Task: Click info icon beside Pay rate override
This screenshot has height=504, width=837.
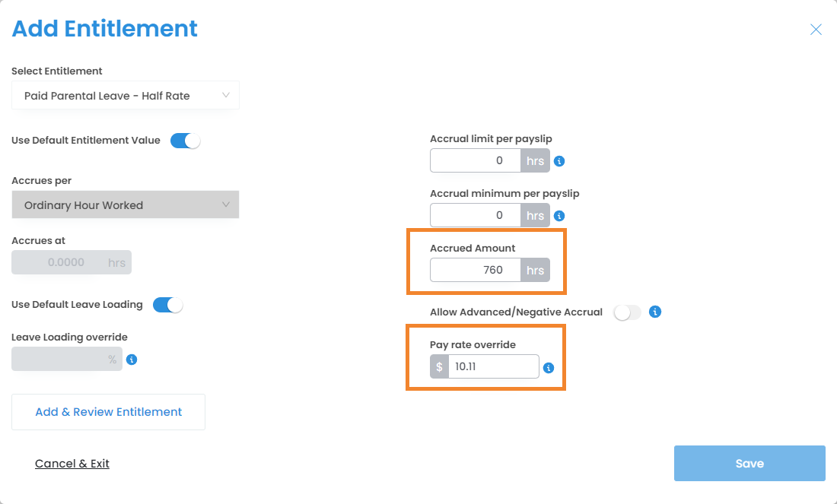Action: point(549,368)
